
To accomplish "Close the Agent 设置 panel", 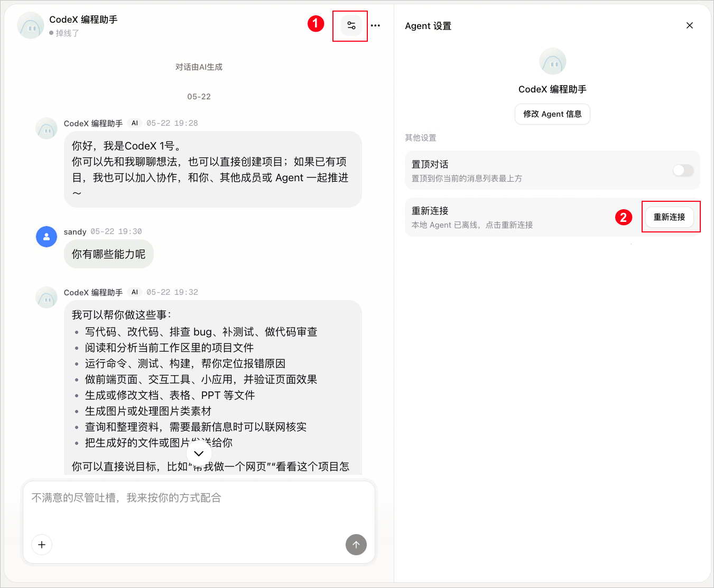I will (689, 25).
